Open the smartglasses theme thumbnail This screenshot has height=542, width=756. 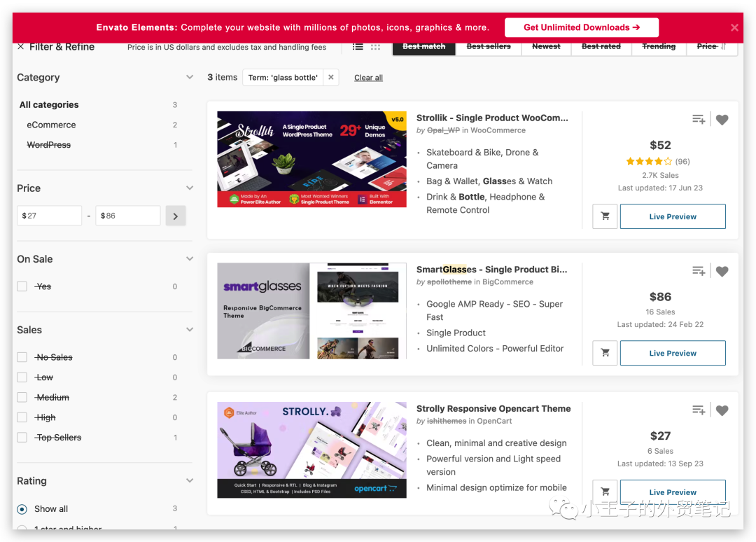(x=312, y=311)
